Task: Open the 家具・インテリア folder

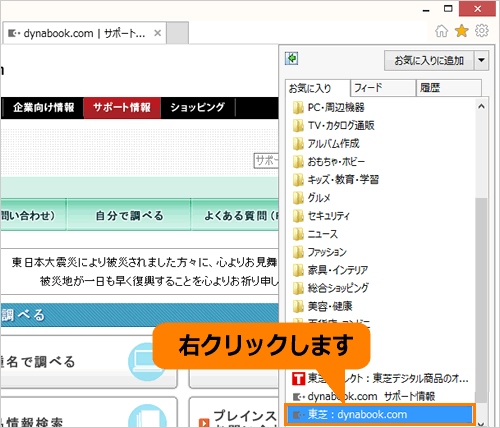Action: [x=330, y=270]
